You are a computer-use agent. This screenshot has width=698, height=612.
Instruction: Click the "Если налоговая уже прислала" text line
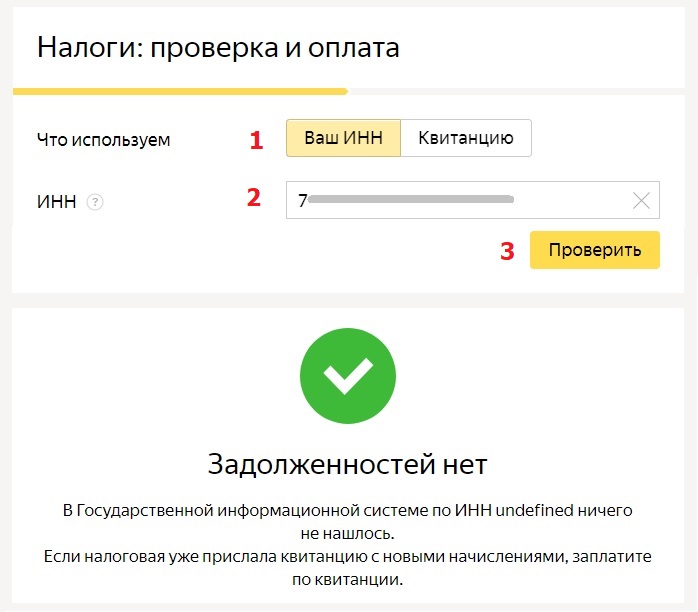coord(348,555)
